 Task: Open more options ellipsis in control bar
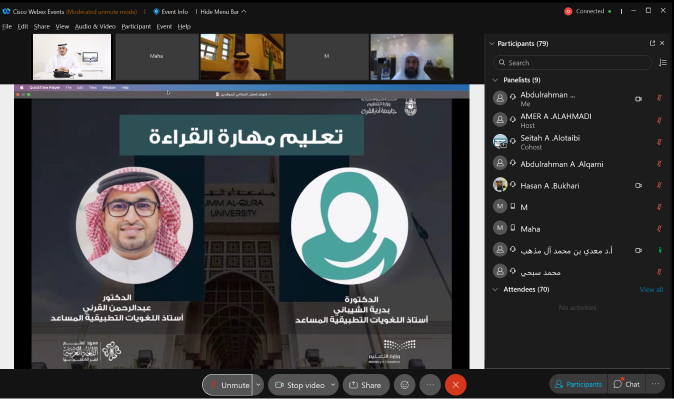(430, 385)
